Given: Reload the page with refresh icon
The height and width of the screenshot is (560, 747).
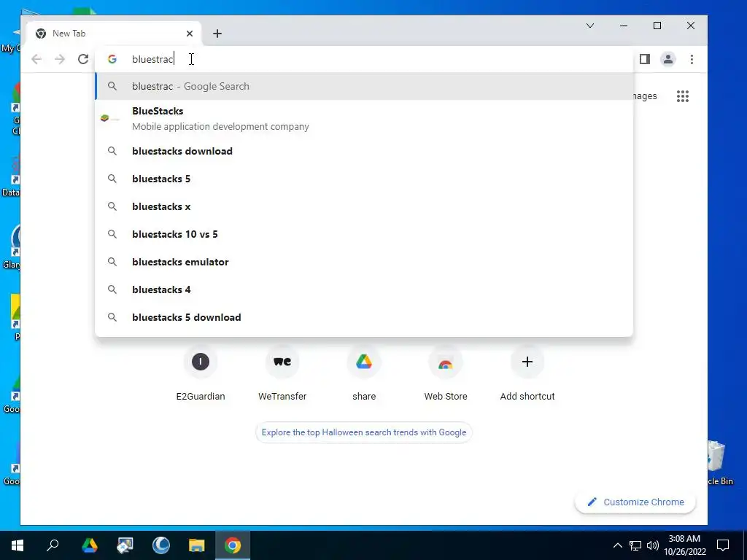Looking at the screenshot, I should pos(83,59).
